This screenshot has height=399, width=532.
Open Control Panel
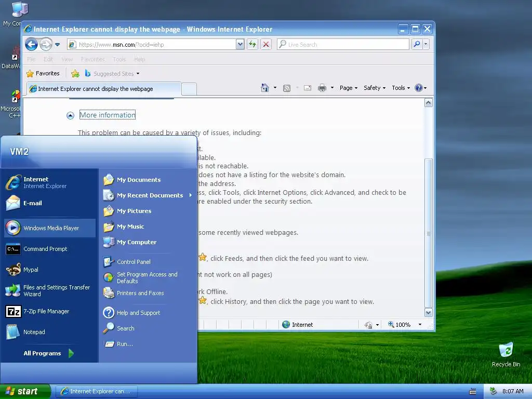click(148, 262)
